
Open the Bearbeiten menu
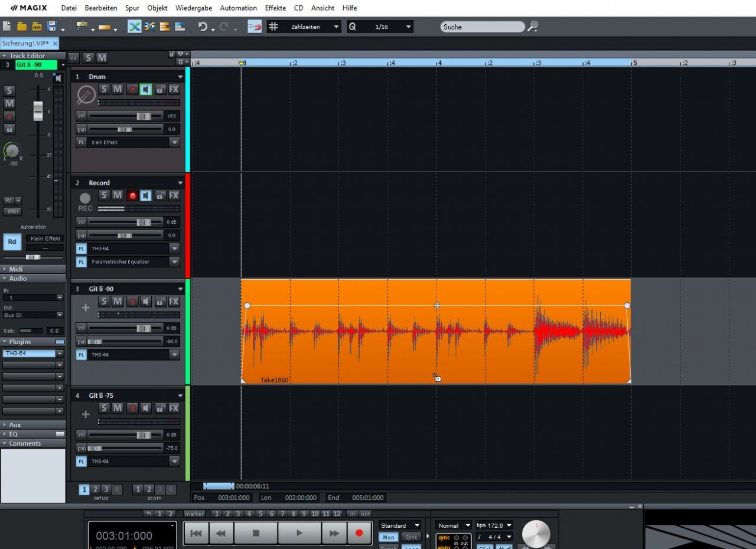tap(101, 8)
